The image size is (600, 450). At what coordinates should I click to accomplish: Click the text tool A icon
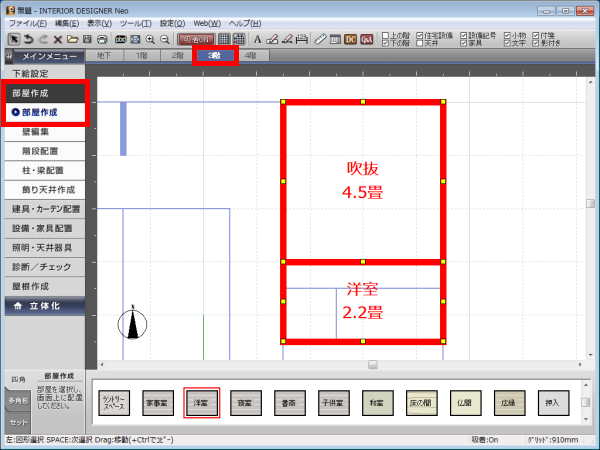pos(257,39)
